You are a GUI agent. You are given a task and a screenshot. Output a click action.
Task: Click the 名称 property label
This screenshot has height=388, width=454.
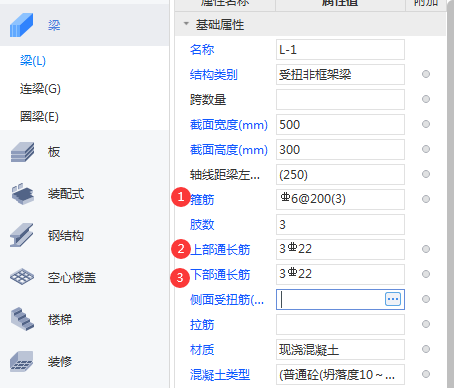(x=202, y=50)
